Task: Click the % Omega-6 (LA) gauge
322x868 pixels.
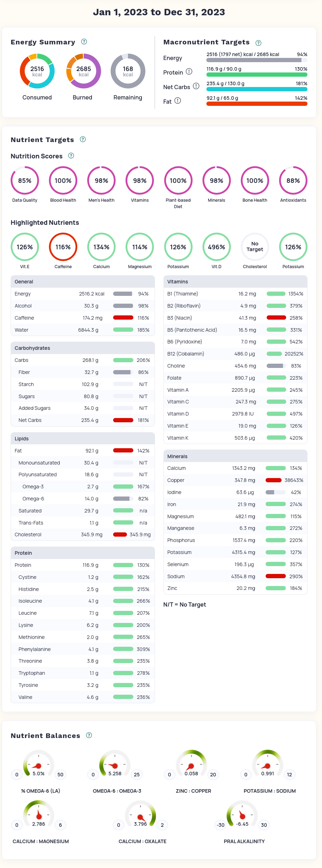Action: tap(39, 765)
